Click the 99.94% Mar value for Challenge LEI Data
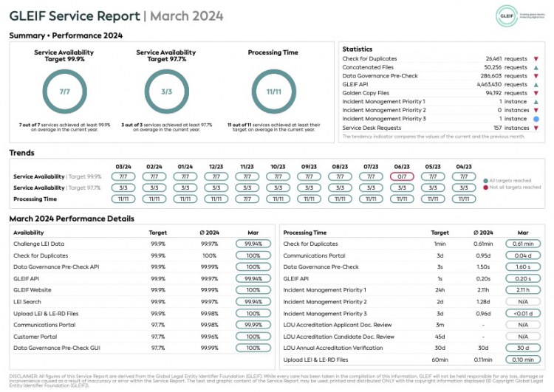554x392 pixels. tap(253, 244)
